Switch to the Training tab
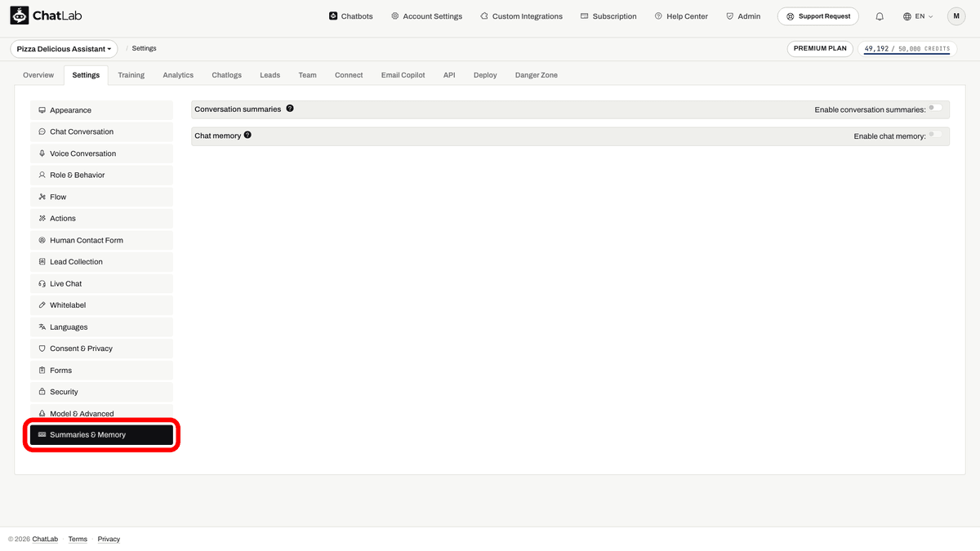 [131, 75]
